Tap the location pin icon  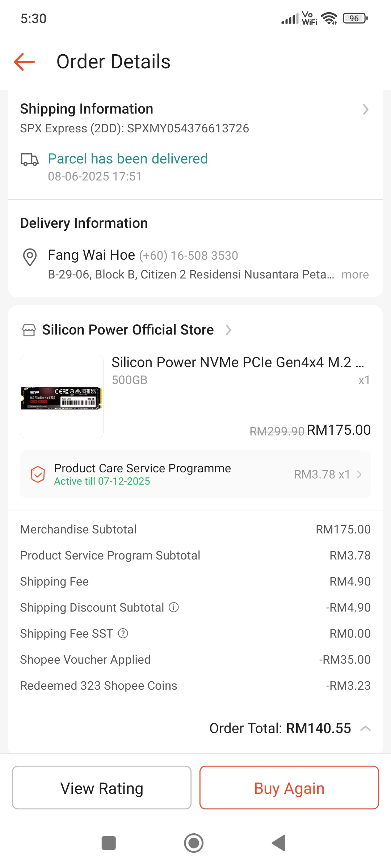point(30,257)
